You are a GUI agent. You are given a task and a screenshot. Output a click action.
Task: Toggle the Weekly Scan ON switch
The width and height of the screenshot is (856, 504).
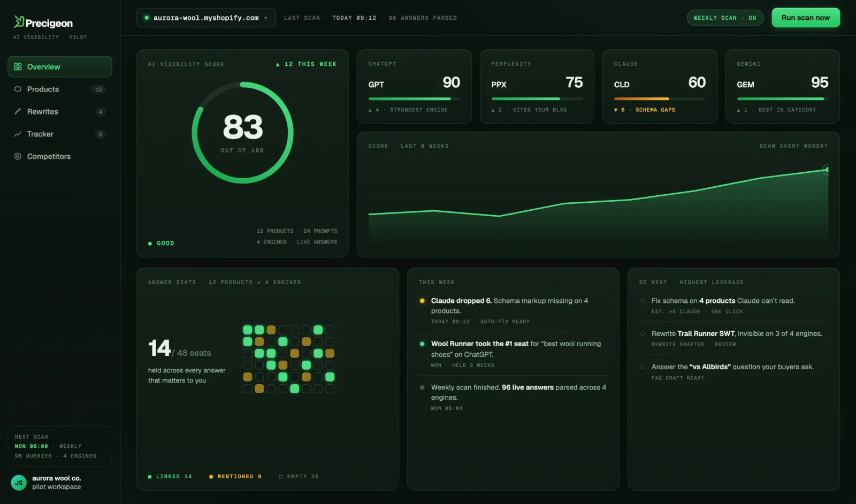725,18
